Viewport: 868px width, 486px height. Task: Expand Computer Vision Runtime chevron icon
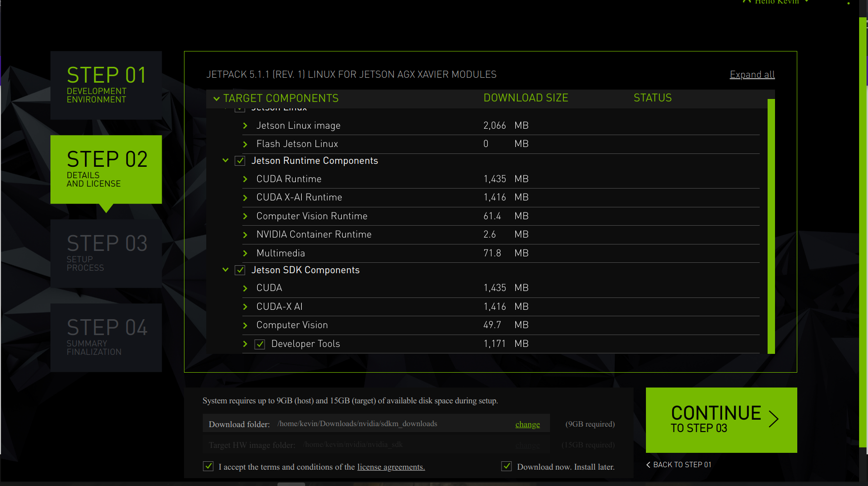[x=245, y=216]
